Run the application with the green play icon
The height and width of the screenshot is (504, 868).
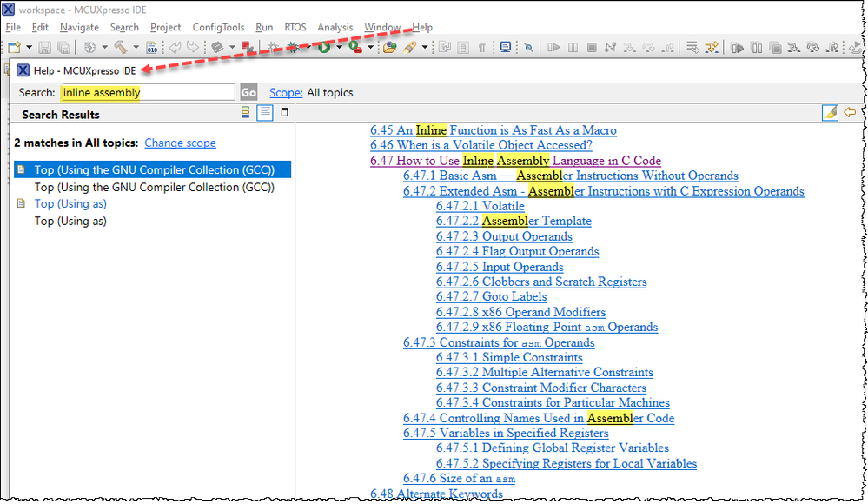[x=324, y=48]
